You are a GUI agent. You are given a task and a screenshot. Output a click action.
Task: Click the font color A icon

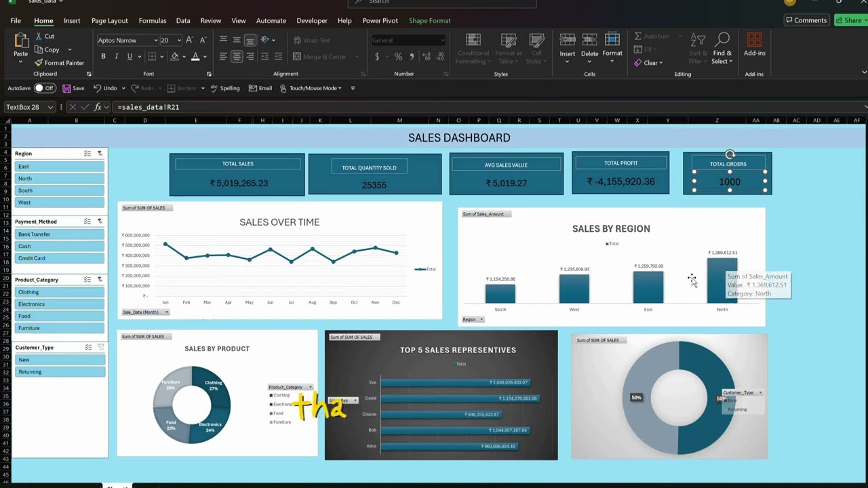195,56
